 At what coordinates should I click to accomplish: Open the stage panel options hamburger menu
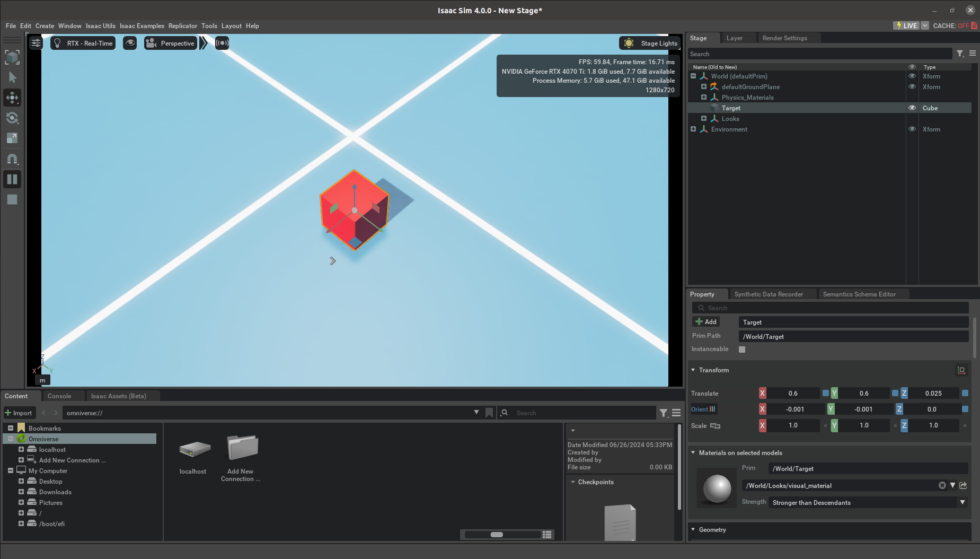click(x=973, y=54)
